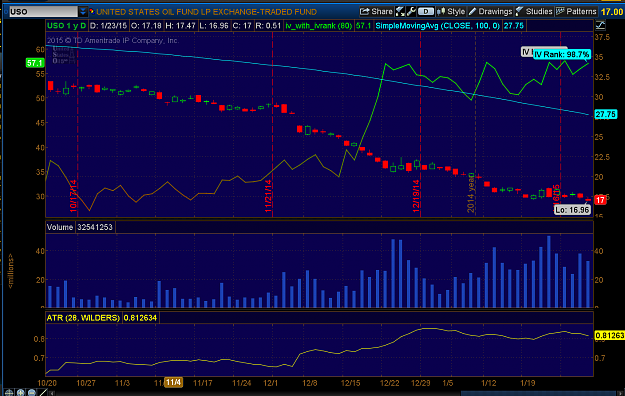The width and height of the screenshot is (625, 396).
Task: Open the Studies menu
Action: coord(534,12)
